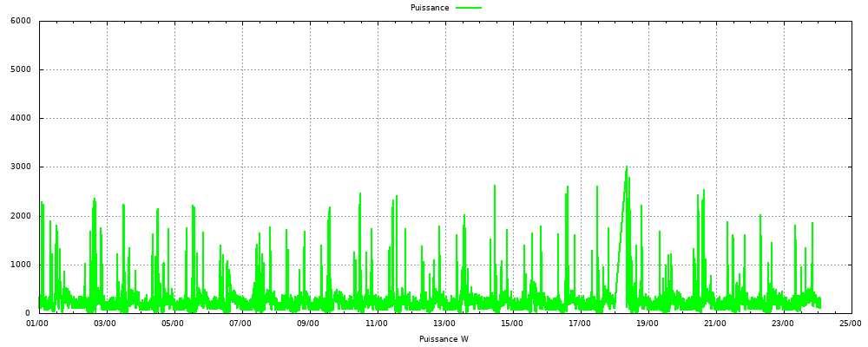The image size is (868, 347).
Task: Click the 19/00 date tick label
Action: coord(647,324)
